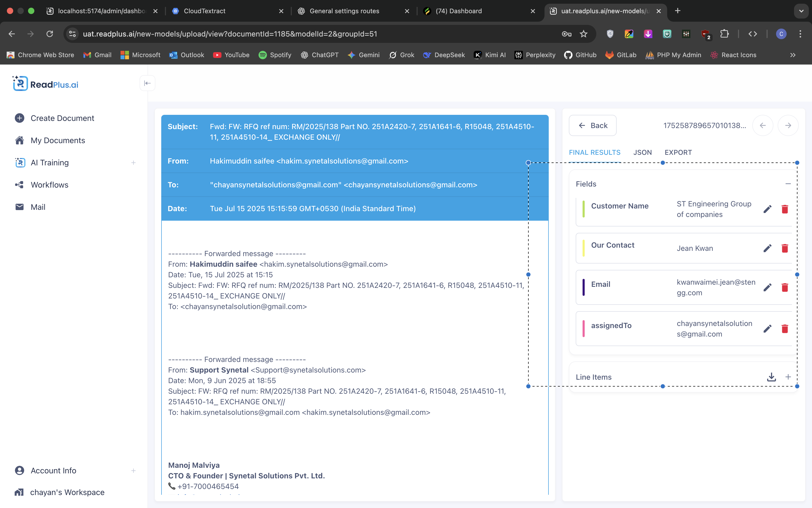Edit the assignedTo field
The image size is (812, 508).
click(x=767, y=329)
